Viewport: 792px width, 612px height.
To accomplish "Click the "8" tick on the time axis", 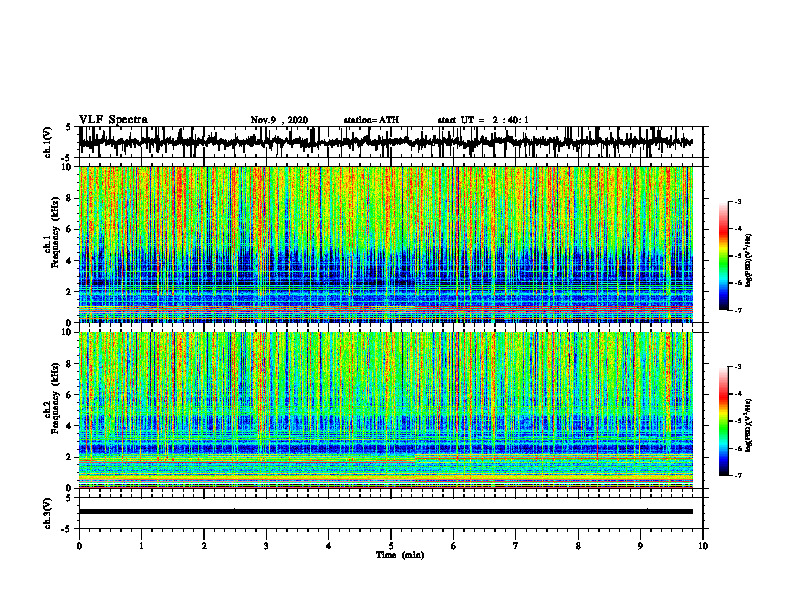I will tap(578, 546).
